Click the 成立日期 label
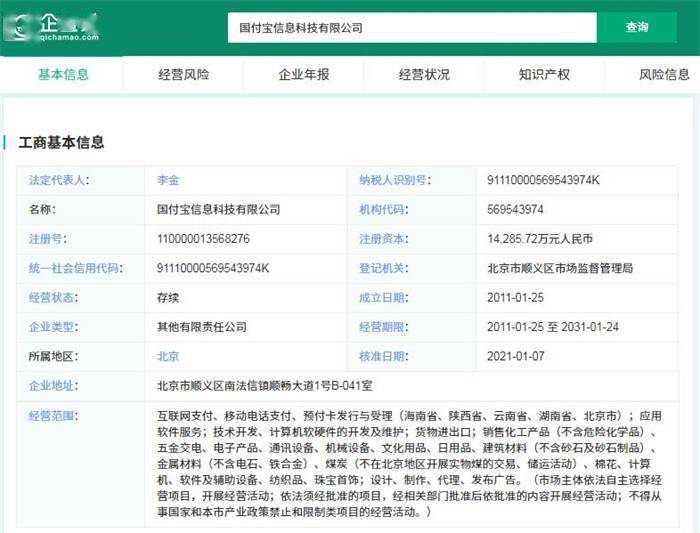Image resolution: width=700 pixels, height=533 pixels. 383,297
